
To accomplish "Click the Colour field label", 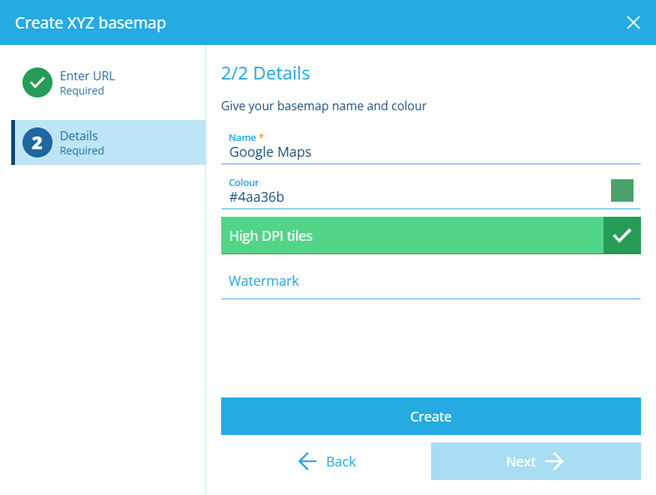I will [x=243, y=182].
